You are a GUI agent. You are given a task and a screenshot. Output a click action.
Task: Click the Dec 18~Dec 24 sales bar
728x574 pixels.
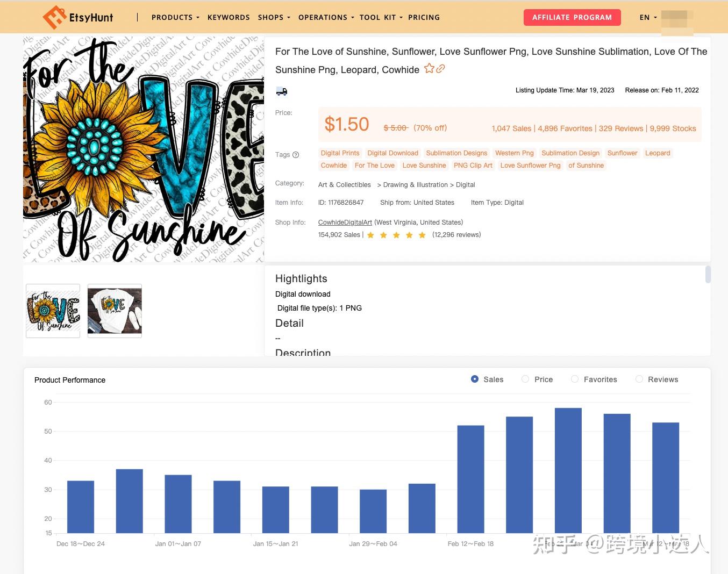pos(81,507)
